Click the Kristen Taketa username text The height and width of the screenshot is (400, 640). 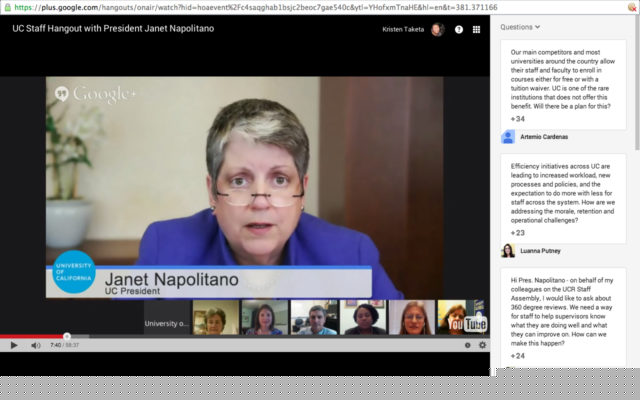(403, 29)
